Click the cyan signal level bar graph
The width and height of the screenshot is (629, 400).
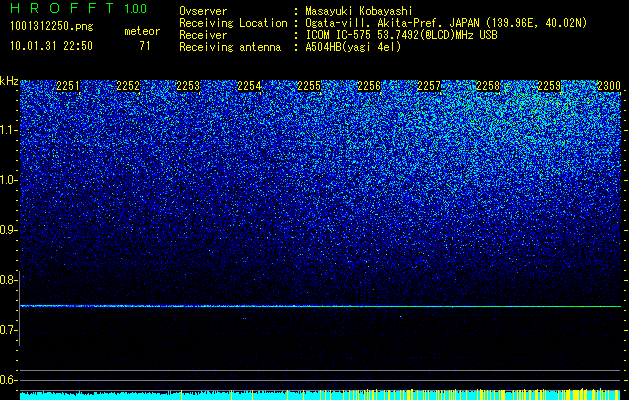tap(320, 395)
